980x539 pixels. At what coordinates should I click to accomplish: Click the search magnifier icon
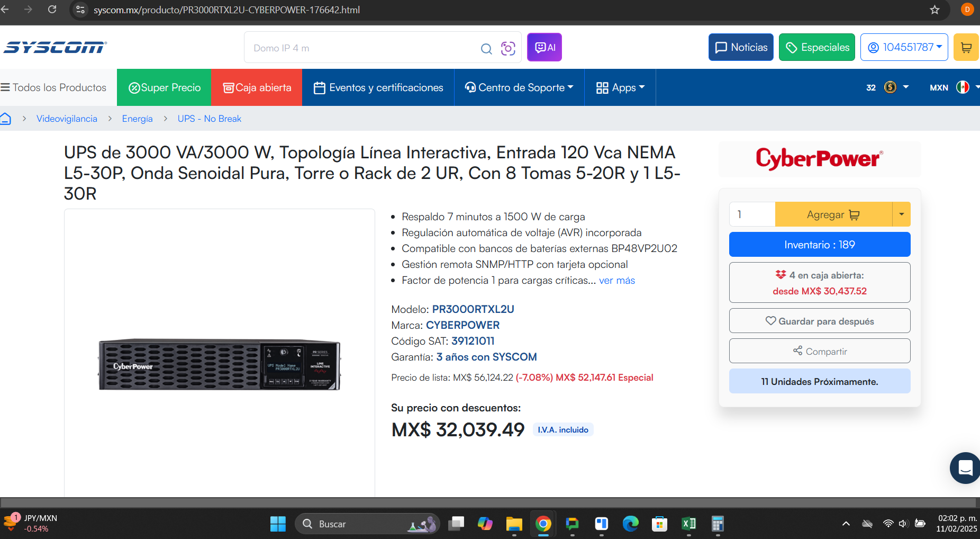coord(486,49)
